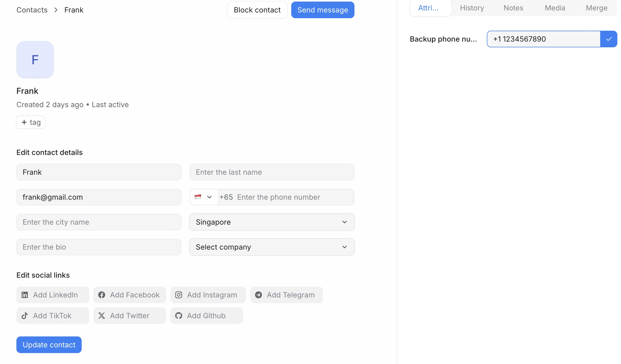Click the last name input field
The height and width of the screenshot is (364, 621).
[x=272, y=172]
